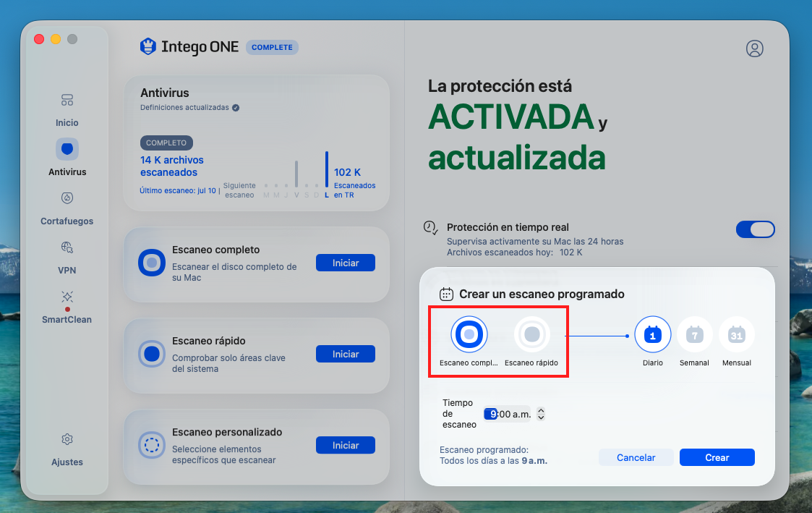Open the SmartClean sparkle icon
Screen dimensions: 812x513
(67, 297)
